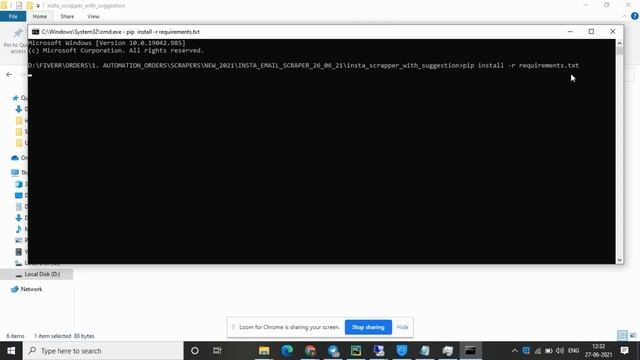The height and width of the screenshot is (360, 640).
Task: Open the View ribbon tab
Action: point(93,16)
